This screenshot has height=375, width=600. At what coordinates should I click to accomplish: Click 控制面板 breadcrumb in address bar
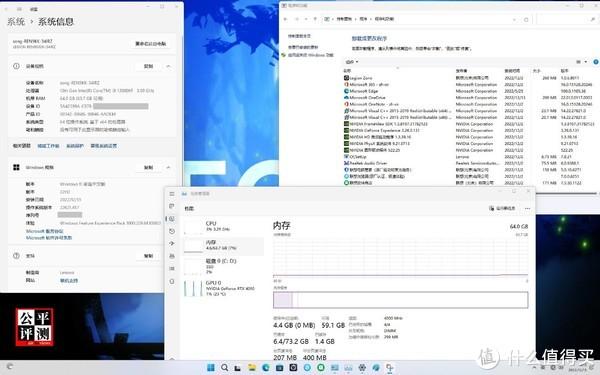pos(344,19)
